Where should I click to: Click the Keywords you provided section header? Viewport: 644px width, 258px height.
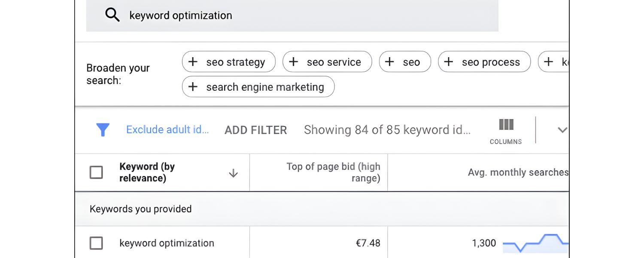tap(140, 209)
